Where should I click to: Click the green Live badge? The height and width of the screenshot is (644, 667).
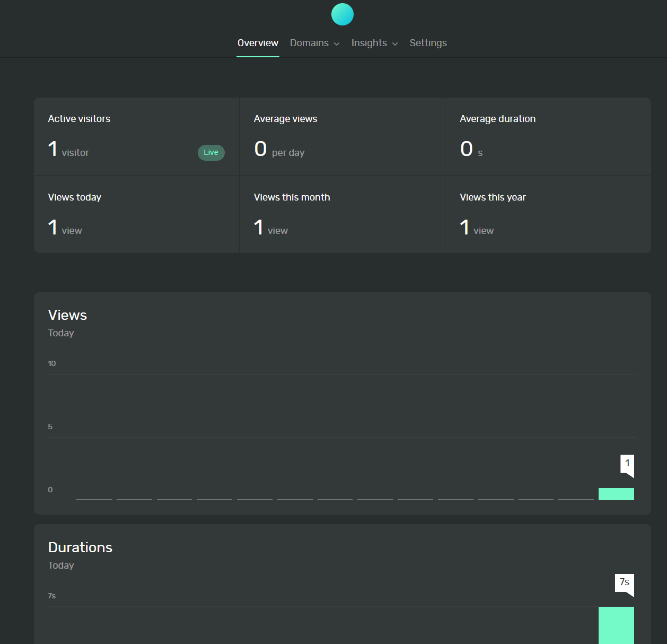pos(211,152)
